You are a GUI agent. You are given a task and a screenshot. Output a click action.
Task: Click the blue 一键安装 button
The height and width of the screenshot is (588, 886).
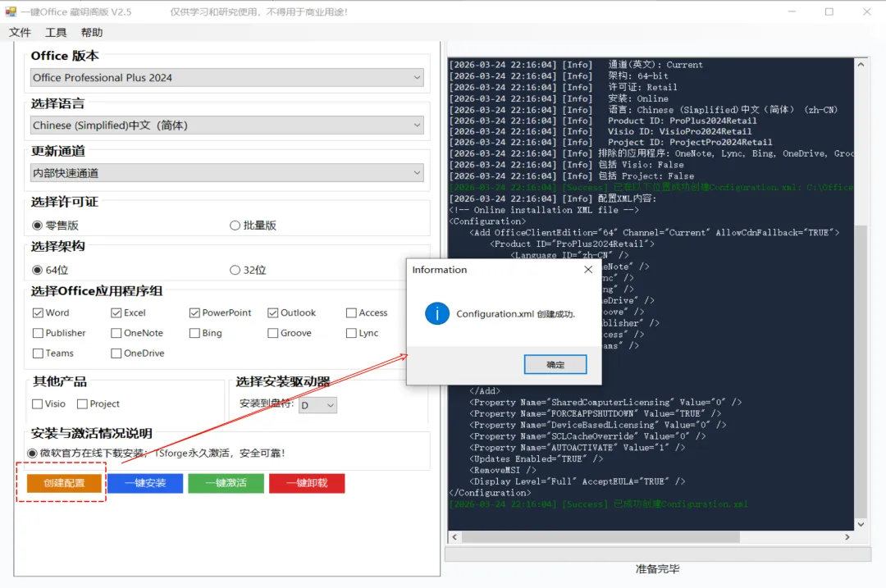click(x=145, y=483)
